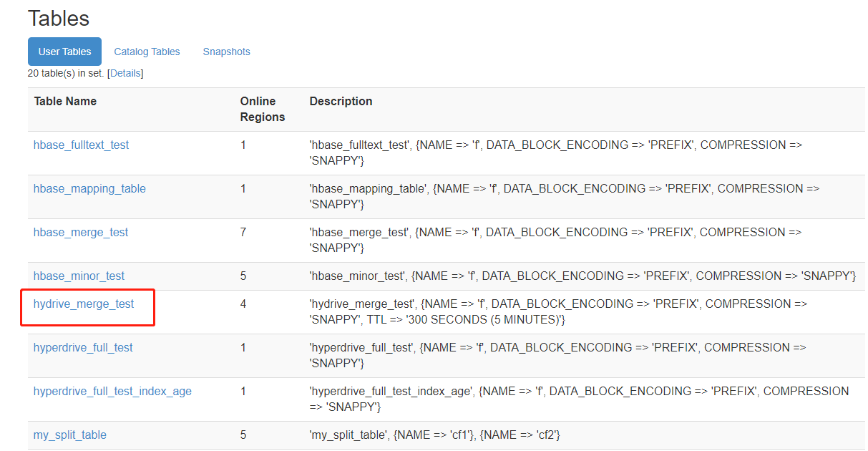Click the region count 7 for hbase_merge_test
The width and height of the screenshot is (868, 451).
tap(243, 232)
